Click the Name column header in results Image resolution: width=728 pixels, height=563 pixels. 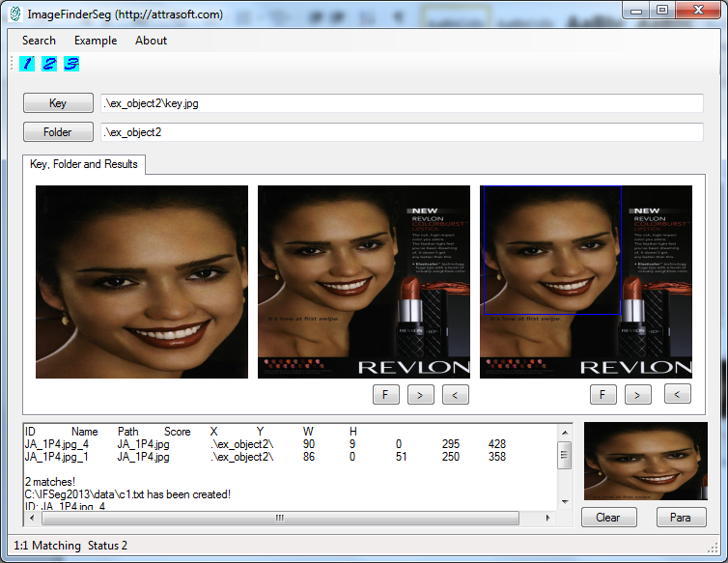(x=85, y=432)
